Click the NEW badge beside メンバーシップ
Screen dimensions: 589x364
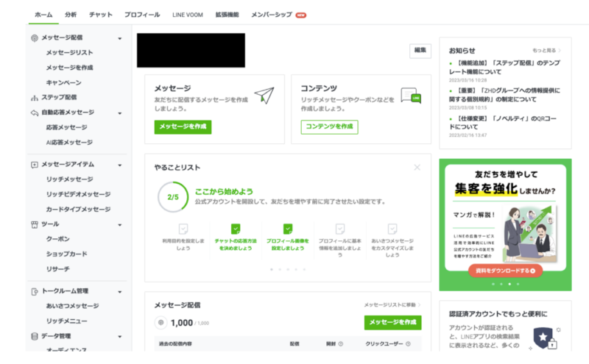(x=301, y=15)
